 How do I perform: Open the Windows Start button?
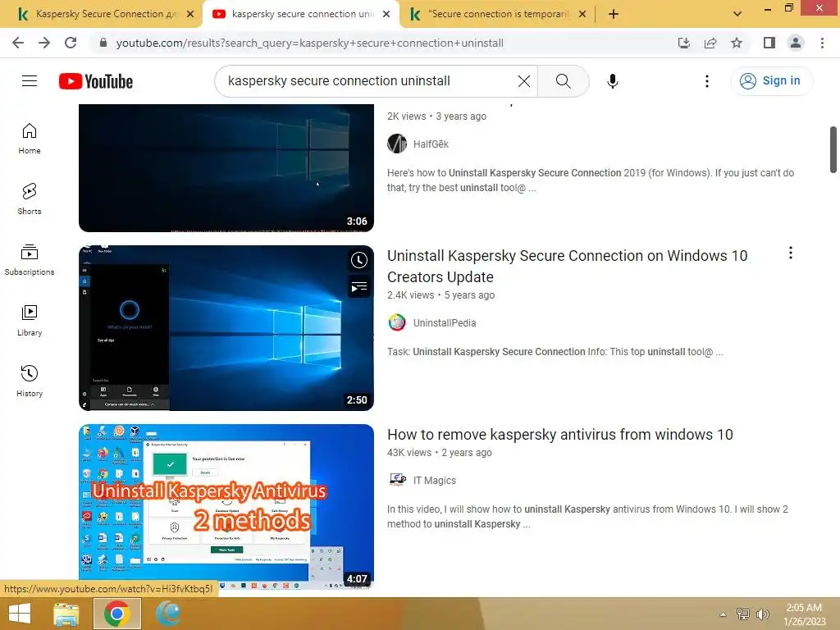click(x=20, y=614)
